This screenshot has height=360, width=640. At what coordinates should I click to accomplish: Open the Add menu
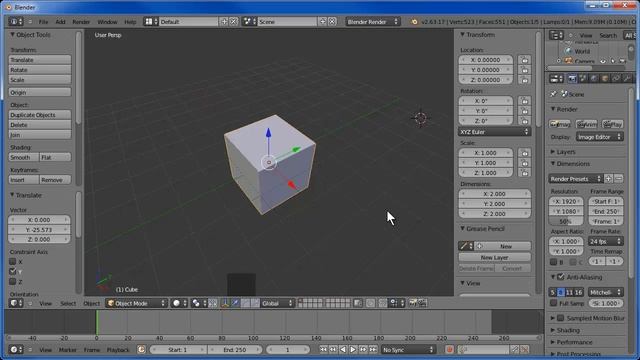point(60,22)
